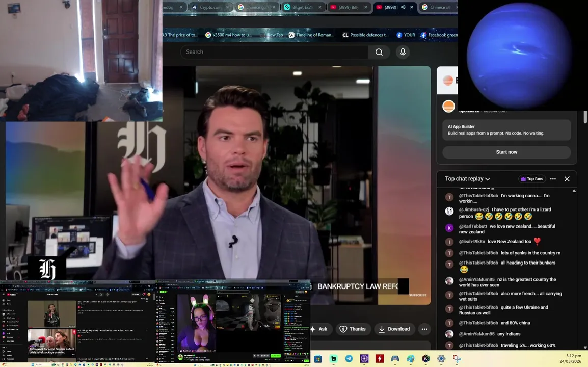588x367 pixels.
Task: Mute the playing (3998) YouTube tab
Action: (403, 7)
